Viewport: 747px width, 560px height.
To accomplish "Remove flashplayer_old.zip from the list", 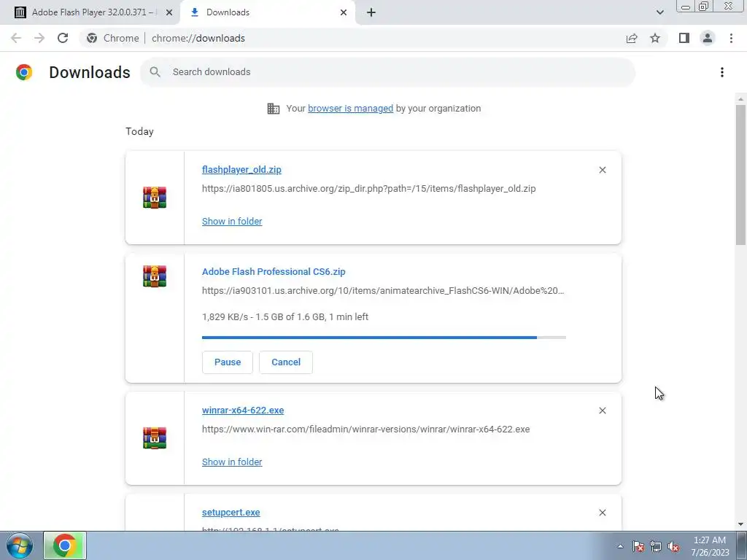I will (x=602, y=170).
